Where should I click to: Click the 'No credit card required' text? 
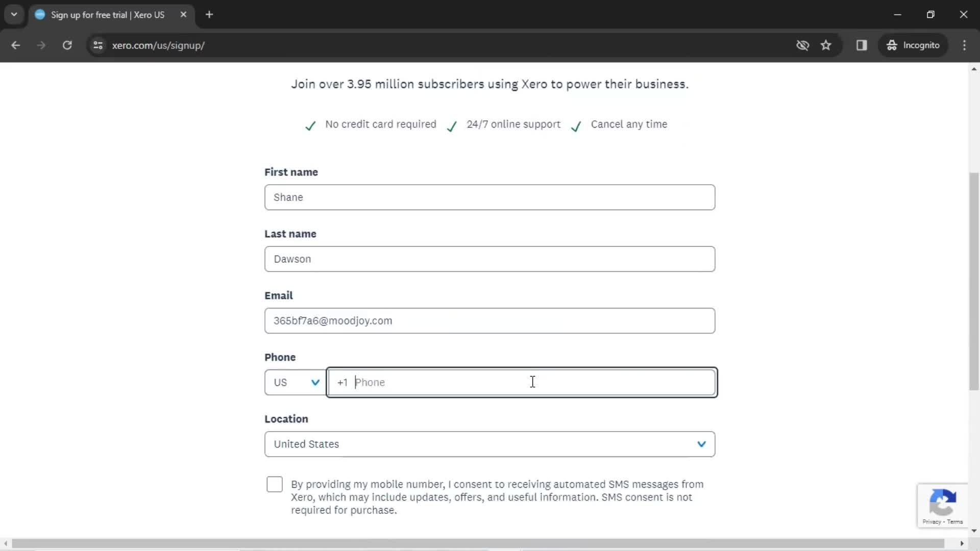[x=381, y=124]
